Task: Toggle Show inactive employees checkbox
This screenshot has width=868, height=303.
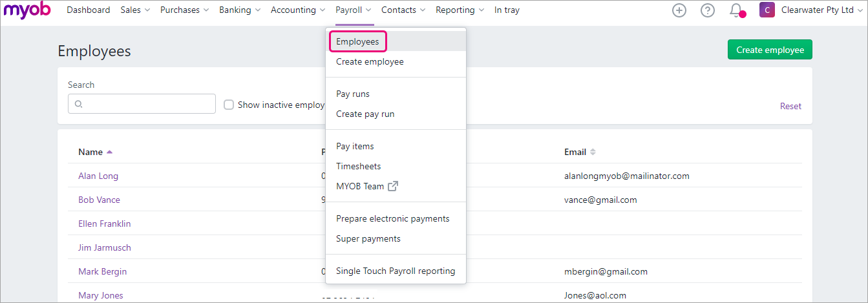Action: click(229, 105)
